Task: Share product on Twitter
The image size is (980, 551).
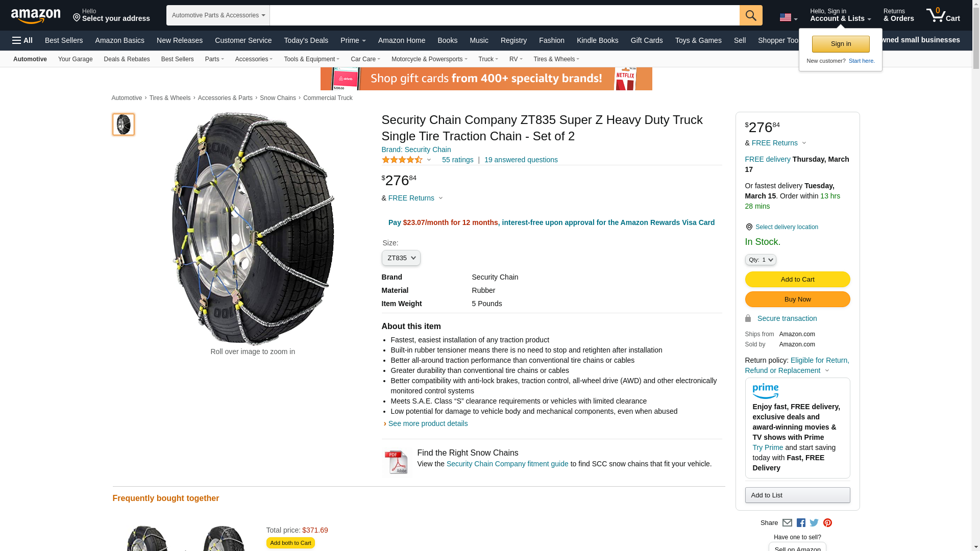Action: [x=814, y=523]
